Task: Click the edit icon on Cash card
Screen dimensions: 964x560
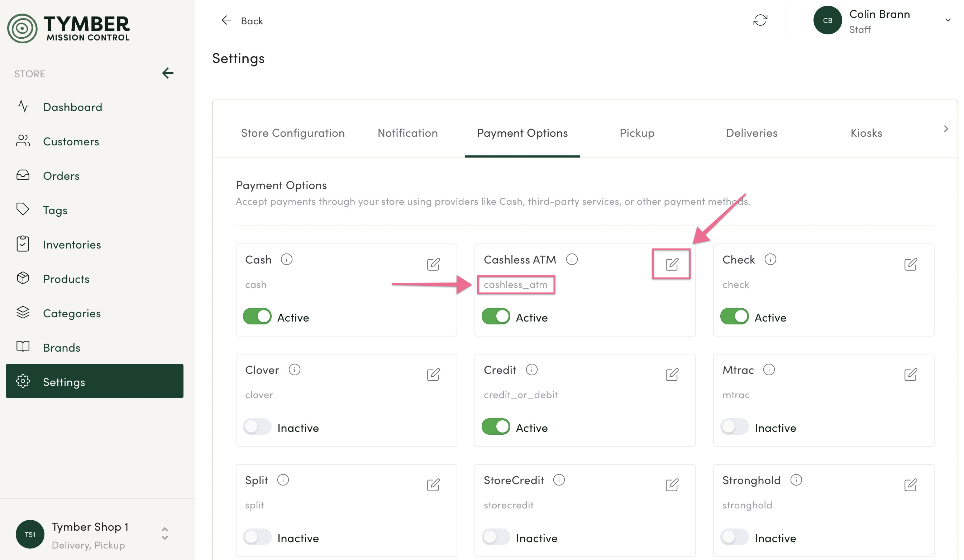Action: pos(433,264)
